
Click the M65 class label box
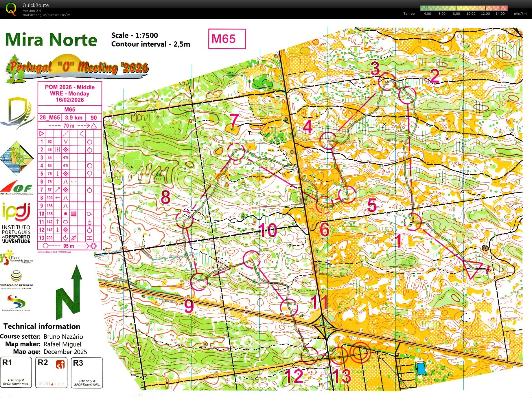coord(227,39)
